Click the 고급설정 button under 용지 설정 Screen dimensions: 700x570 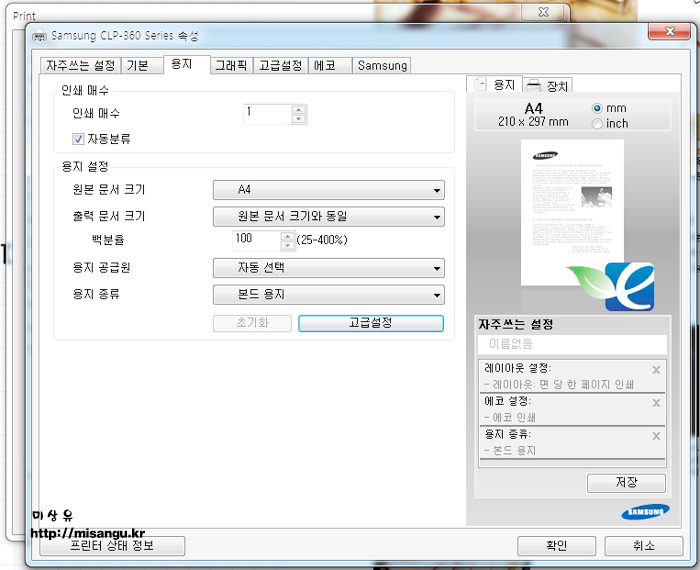(x=371, y=323)
